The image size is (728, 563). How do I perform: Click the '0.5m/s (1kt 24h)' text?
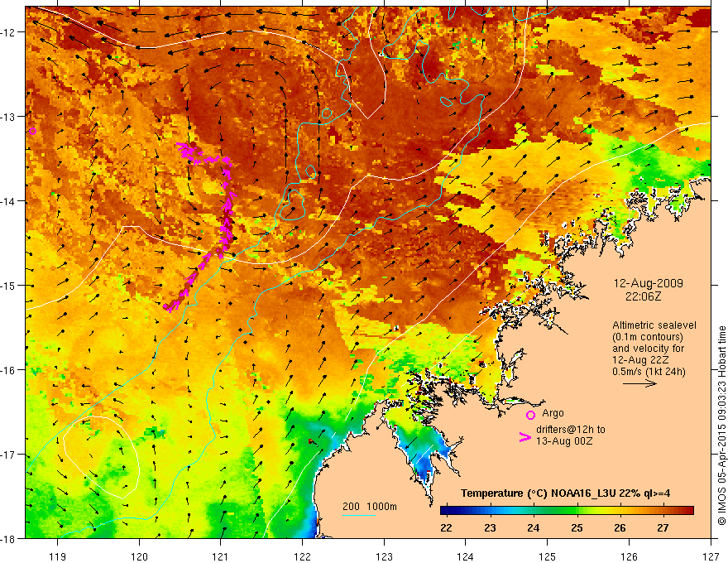[649, 371]
